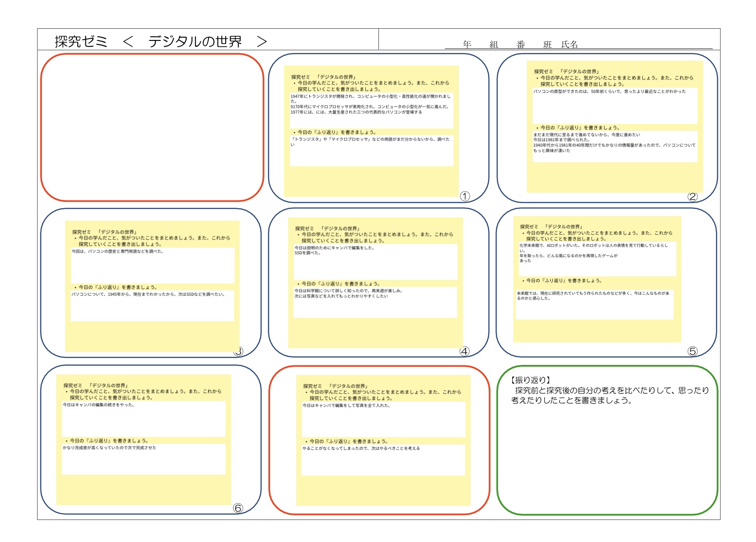Click the パソコンの原型 text field in card ②
756x542 pixels.
coord(609,92)
